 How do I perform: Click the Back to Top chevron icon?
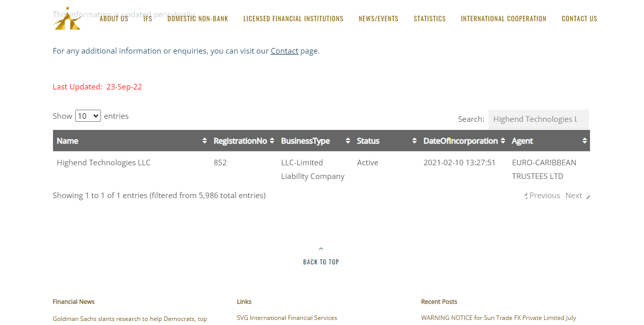click(321, 249)
